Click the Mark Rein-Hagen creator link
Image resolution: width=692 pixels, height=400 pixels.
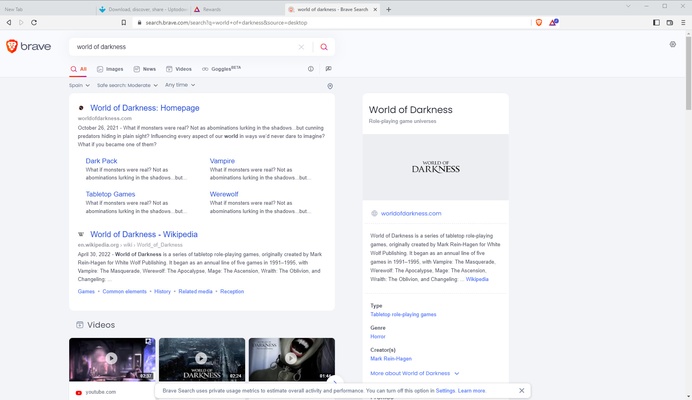point(391,358)
